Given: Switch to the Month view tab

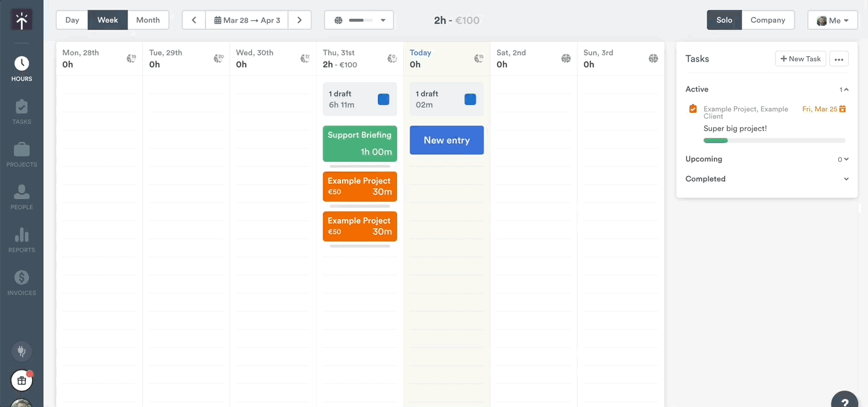Looking at the screenshot, I should point(148,19).
